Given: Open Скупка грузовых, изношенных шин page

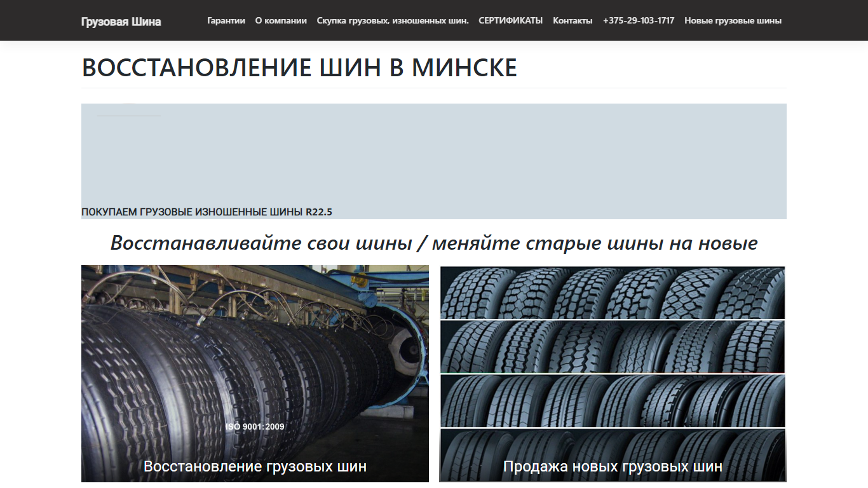Looking at the screenshot, I should tap(393, 20).
